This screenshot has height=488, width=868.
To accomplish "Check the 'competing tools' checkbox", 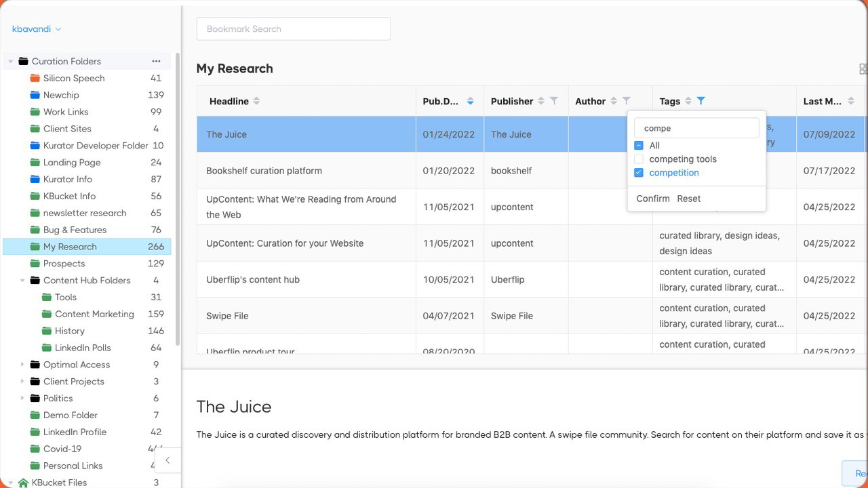I will coord(639,159).
